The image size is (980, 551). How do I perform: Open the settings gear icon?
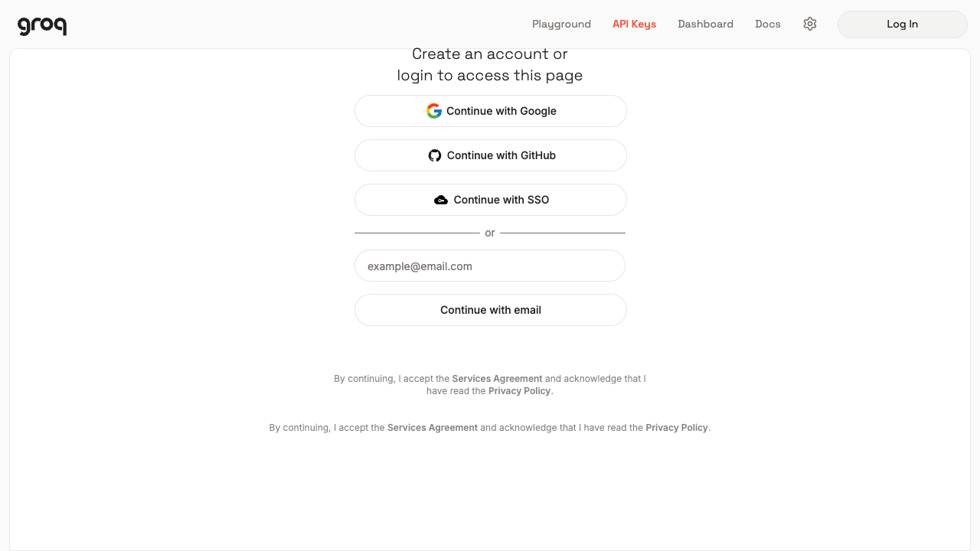pos(810,24)
